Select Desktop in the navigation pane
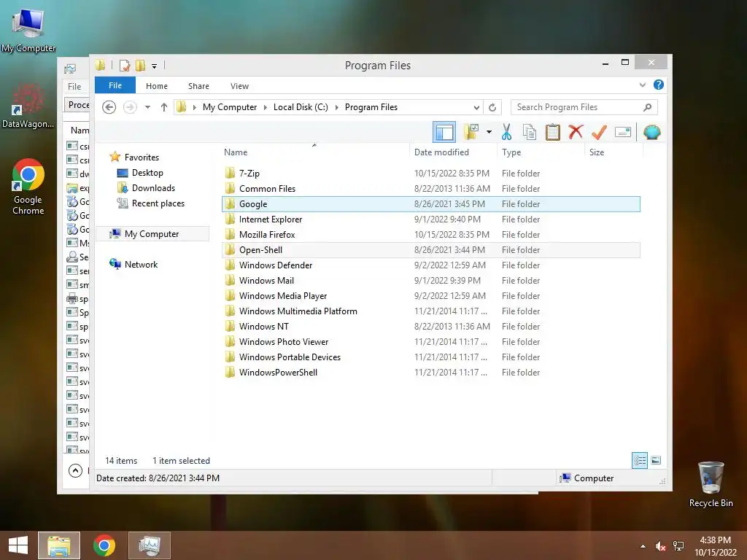The height and width of the screenshot is (560, 747). pos(147,172)
